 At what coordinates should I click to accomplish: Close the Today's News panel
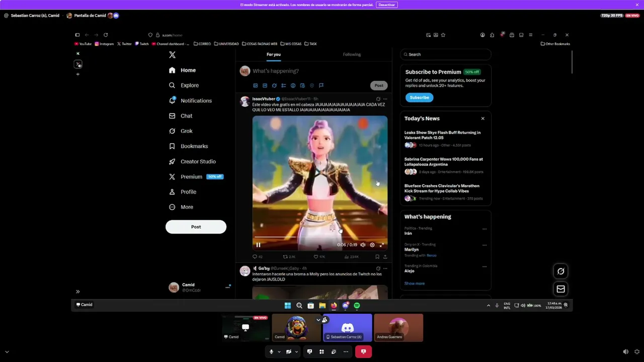482,119
